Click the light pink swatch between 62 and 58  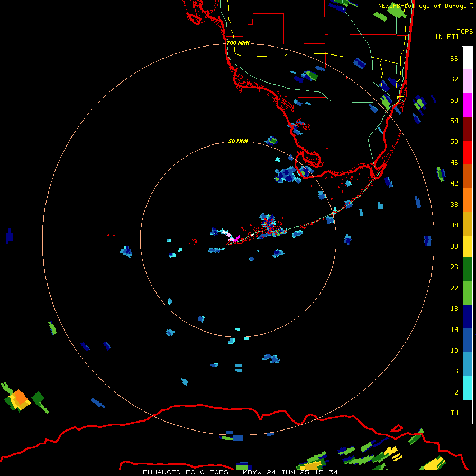click(x=467, y=81)
